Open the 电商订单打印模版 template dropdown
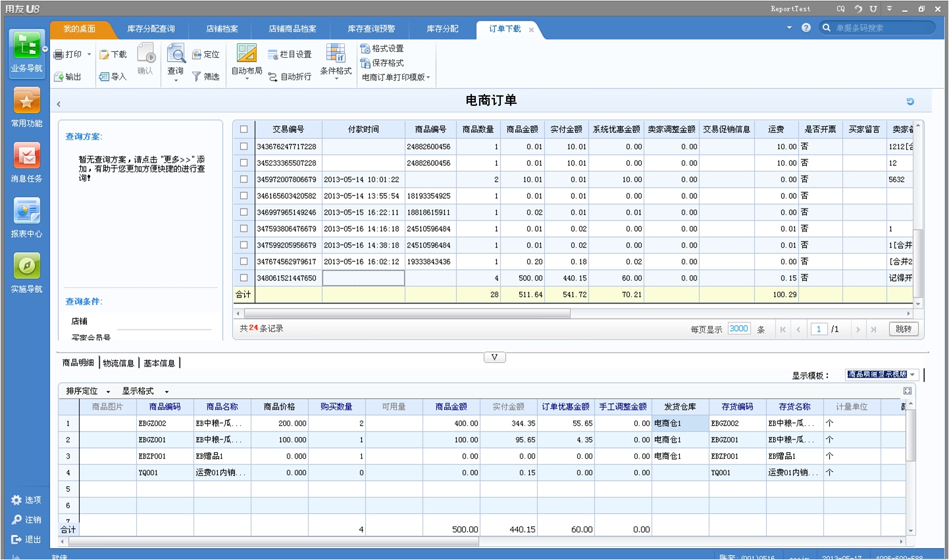Image resolution: width=949 pixels, height=560 pixels. tap(396, 78)
